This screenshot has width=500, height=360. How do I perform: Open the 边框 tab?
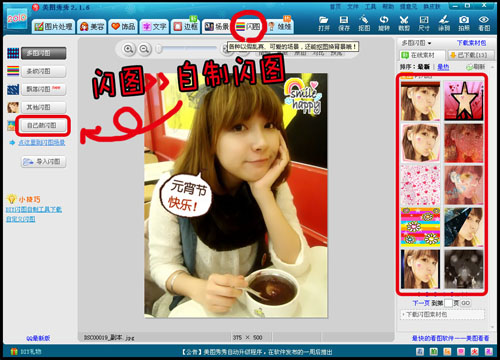click(x=185, y=26)
